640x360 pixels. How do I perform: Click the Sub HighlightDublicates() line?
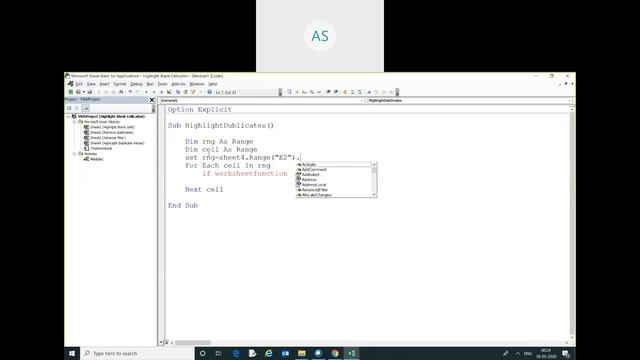tap(221, 125)
